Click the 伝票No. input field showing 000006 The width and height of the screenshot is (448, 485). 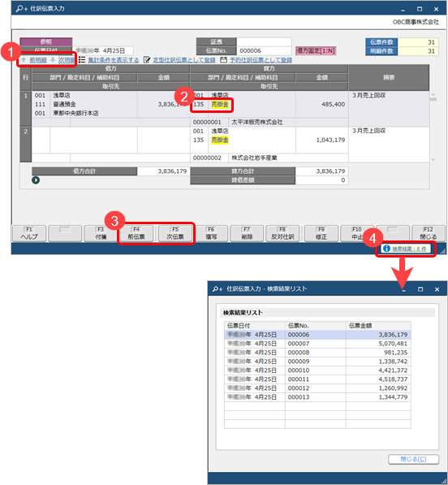(264, 50)
